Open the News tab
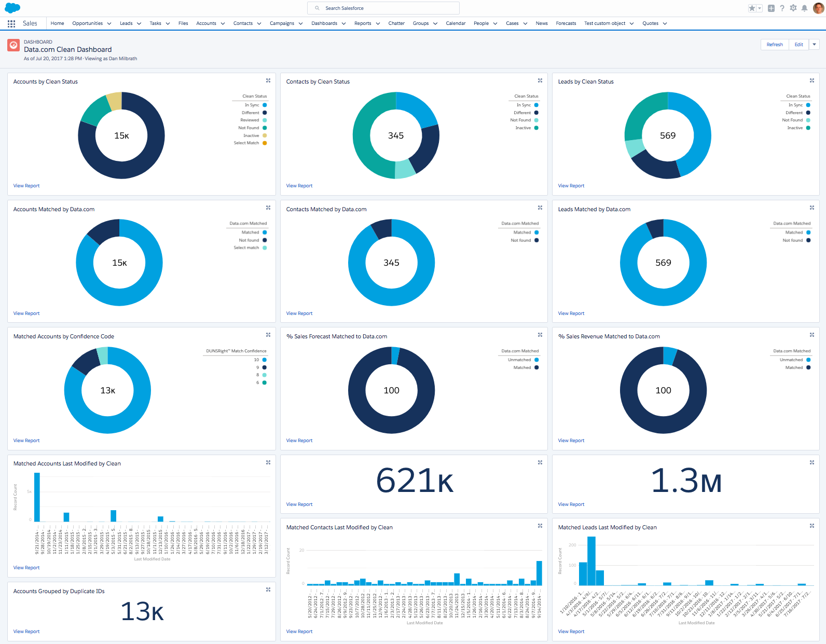 pyautogui.click(x=542, y=23)
